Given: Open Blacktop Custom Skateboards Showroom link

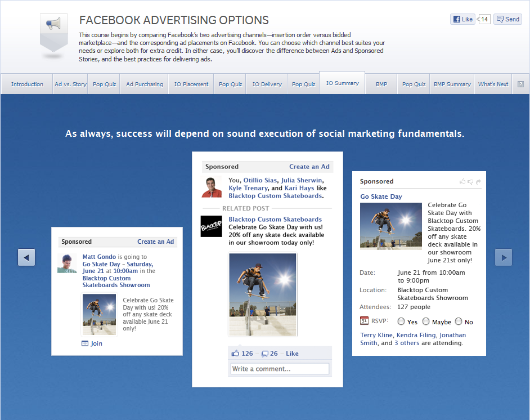Looking at the screenshot, I should tap(116, 282).
